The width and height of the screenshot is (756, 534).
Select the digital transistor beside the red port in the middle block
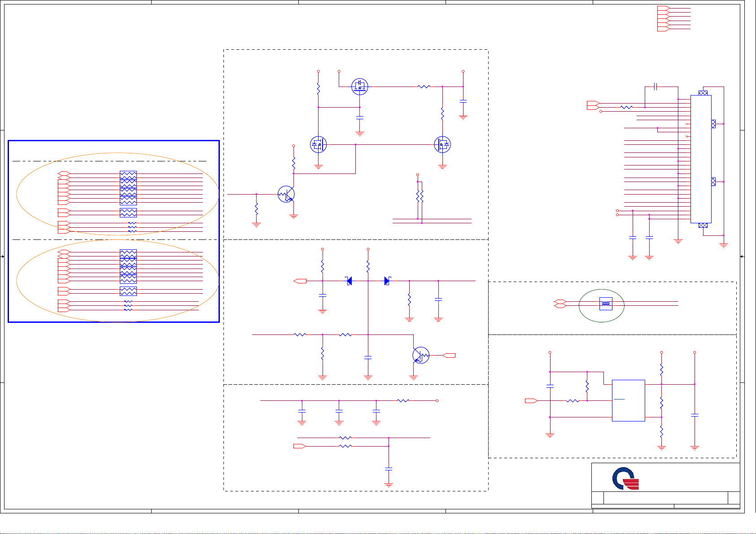421,355
